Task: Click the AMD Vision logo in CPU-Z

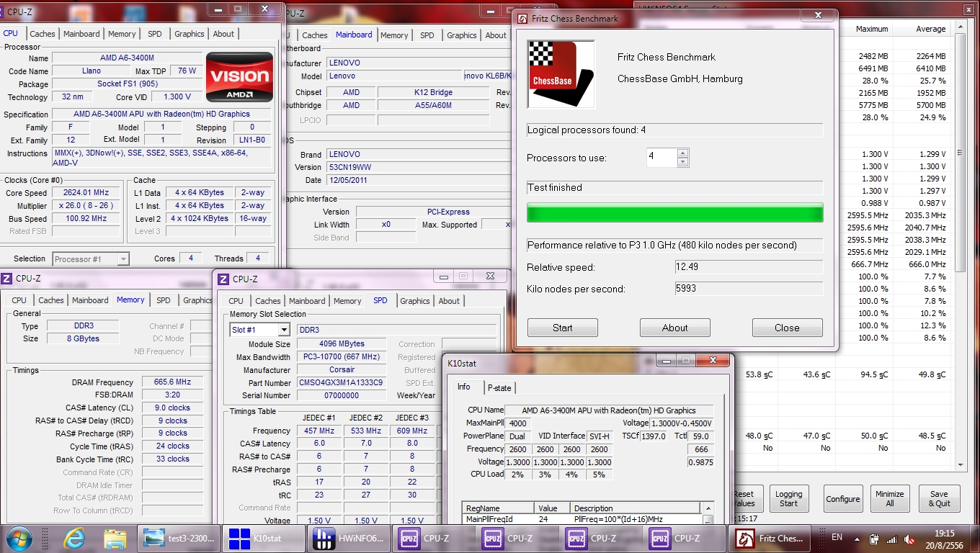Action: pyautogui.click(x=239, y=77)
